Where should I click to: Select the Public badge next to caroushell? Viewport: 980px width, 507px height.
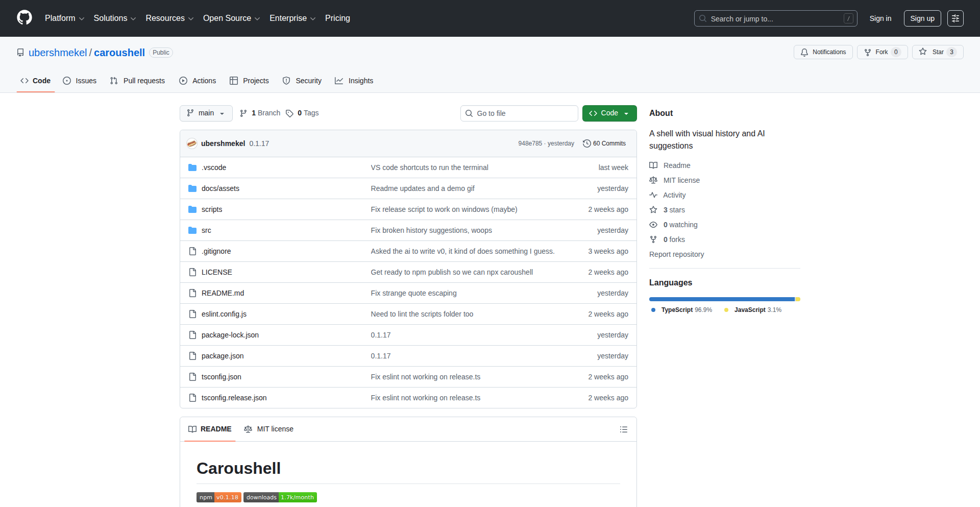[161, 53]
